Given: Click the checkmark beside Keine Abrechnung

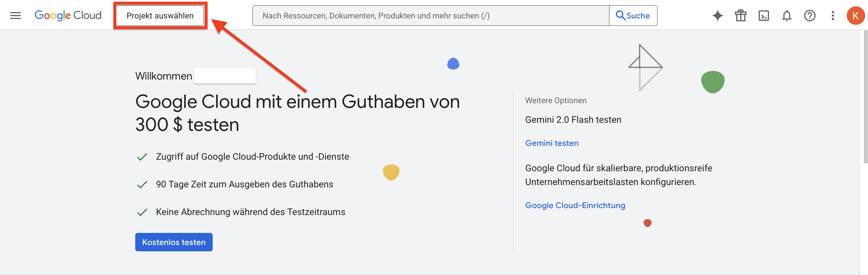Looking at the screenshot, I should [x=142, y=212].
